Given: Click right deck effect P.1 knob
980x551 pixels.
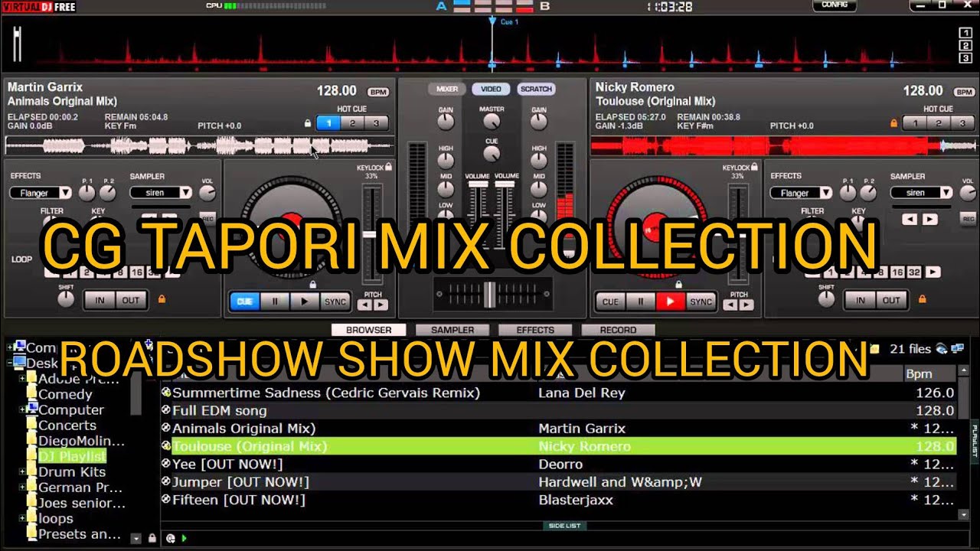Looking at the screenshot, I should [x=848, y=193].
